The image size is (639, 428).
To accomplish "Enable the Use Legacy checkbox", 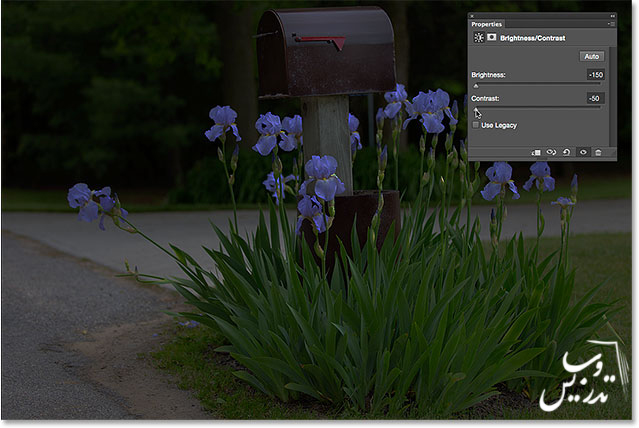I will 476,125.
